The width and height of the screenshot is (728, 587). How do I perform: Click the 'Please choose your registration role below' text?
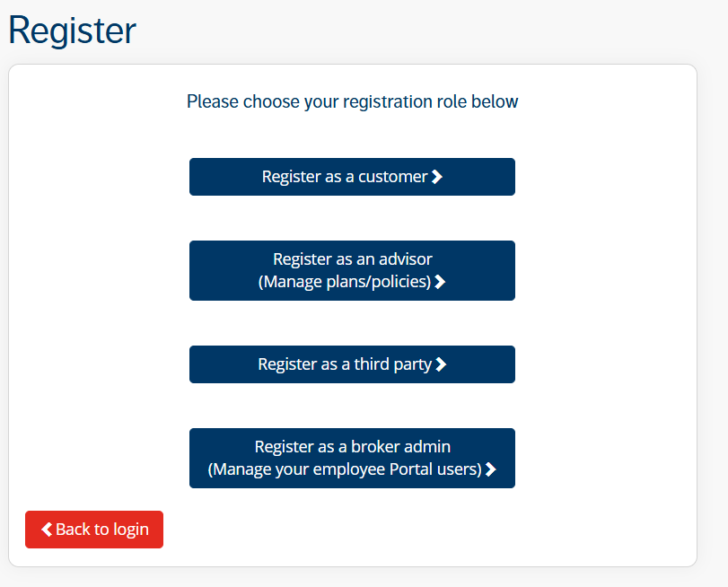[352, 101]
